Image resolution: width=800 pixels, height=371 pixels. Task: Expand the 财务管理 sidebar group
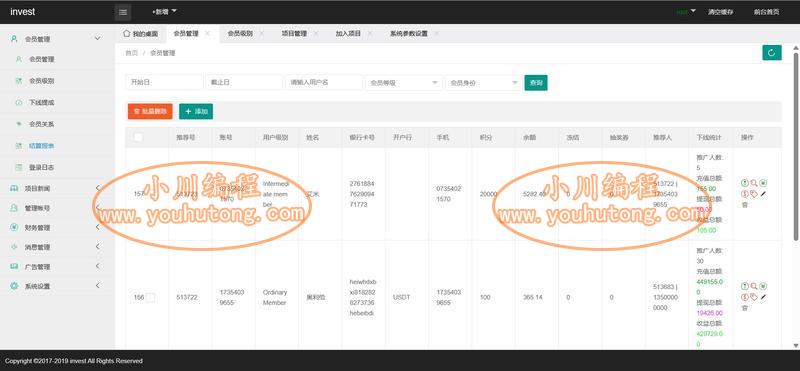[57, 228]
